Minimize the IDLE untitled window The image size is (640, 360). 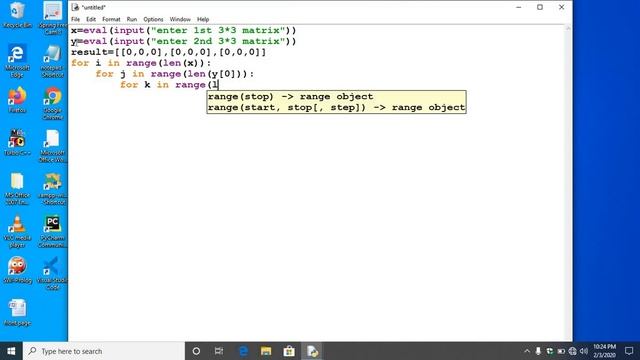point(519,7)
